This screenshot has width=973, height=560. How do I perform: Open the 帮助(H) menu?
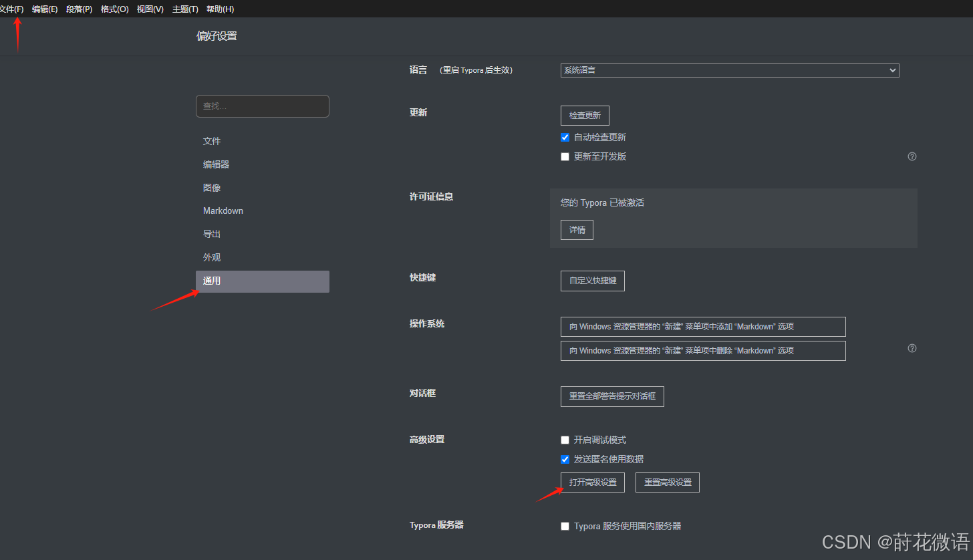point(220,9)
